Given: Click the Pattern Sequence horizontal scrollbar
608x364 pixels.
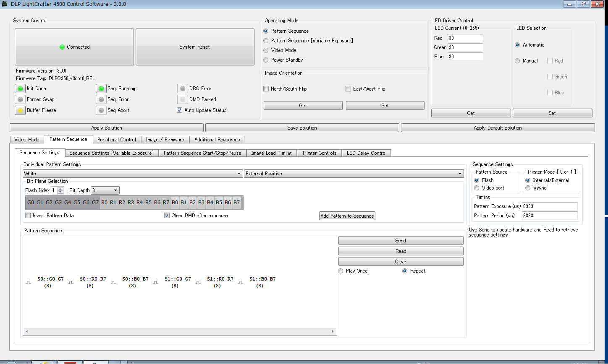Looking at the screenshot, I should 180,332.
